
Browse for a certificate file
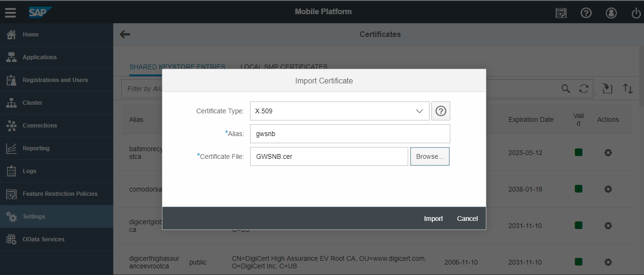pos(429,156)
